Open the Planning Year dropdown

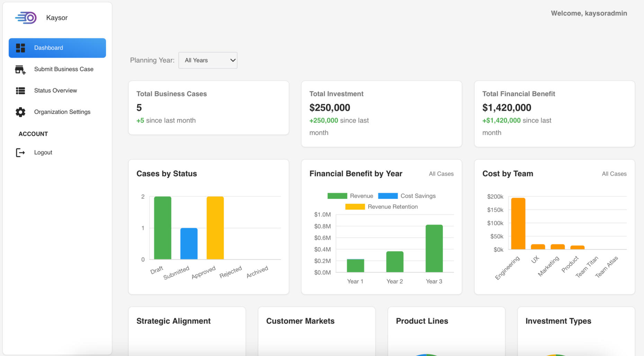pyautogui.click(x=208, y=60)
